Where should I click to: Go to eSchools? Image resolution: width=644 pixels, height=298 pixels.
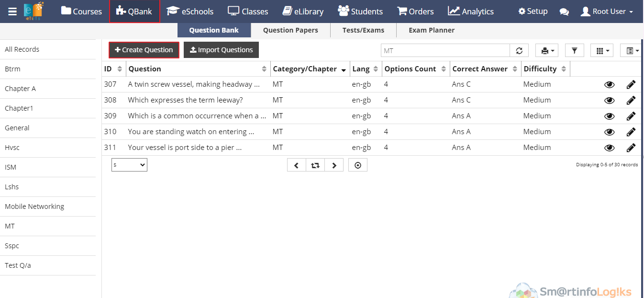[x=190, y=11]
